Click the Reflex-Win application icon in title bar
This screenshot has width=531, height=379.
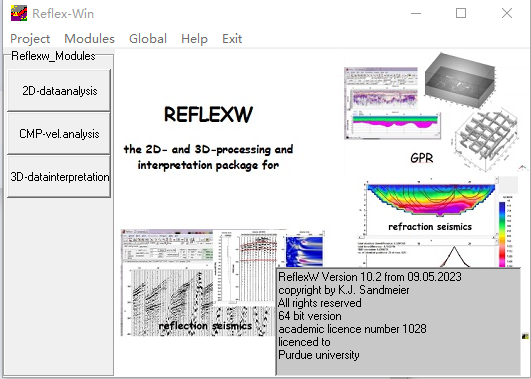(19, 14)
